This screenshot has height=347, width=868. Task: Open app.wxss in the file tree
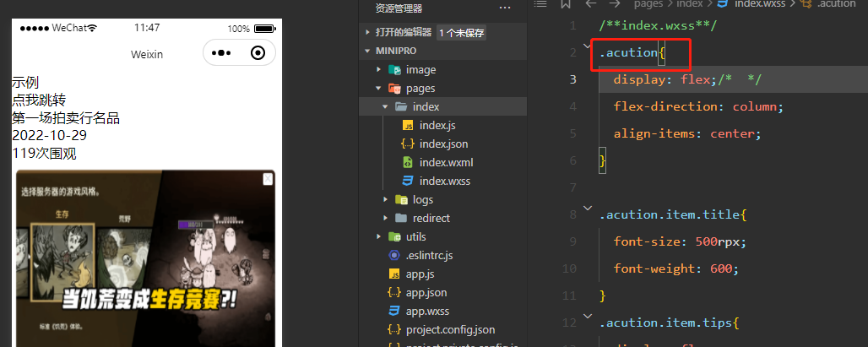pos(427,311)
